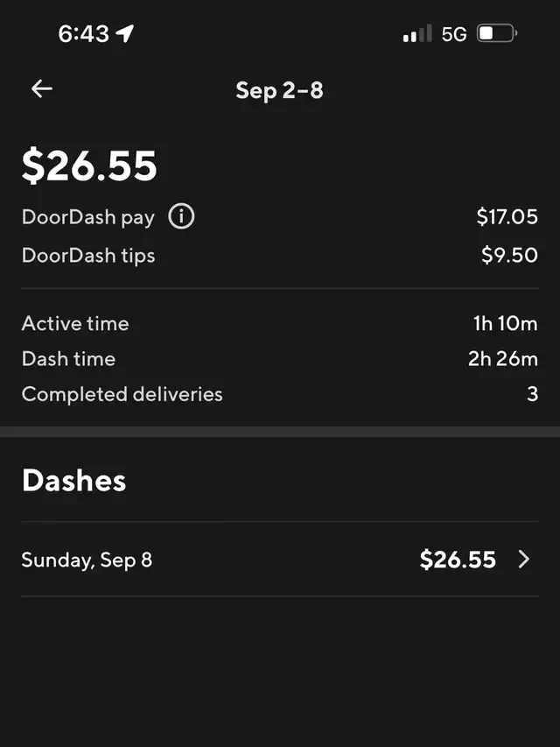Viewport: 560px width, 747px height.
Task: Tap the Active time row value
Action: click(x=505, y=323)
